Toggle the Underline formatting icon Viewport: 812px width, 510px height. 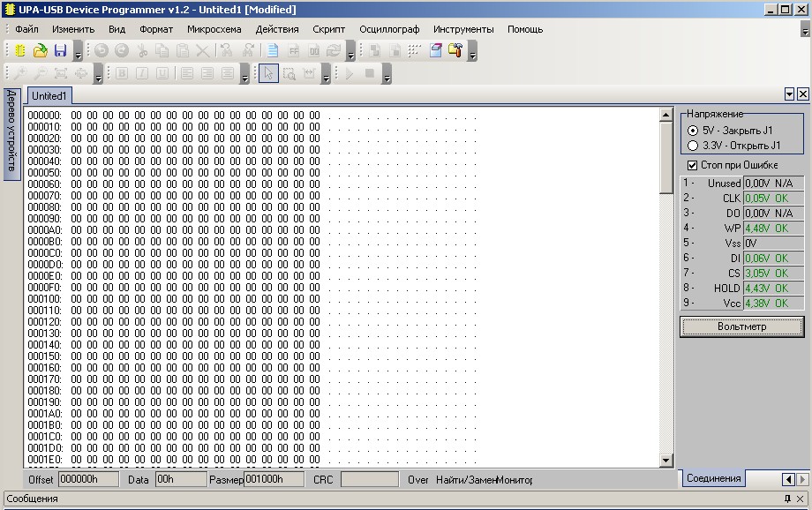point(162,73)
